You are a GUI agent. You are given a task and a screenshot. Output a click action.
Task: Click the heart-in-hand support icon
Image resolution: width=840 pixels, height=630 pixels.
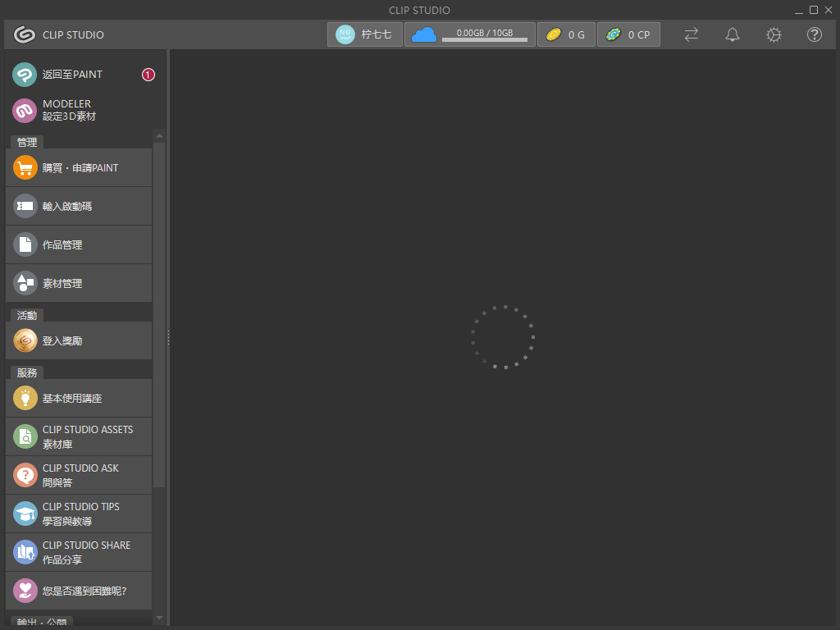click(25, 591)
